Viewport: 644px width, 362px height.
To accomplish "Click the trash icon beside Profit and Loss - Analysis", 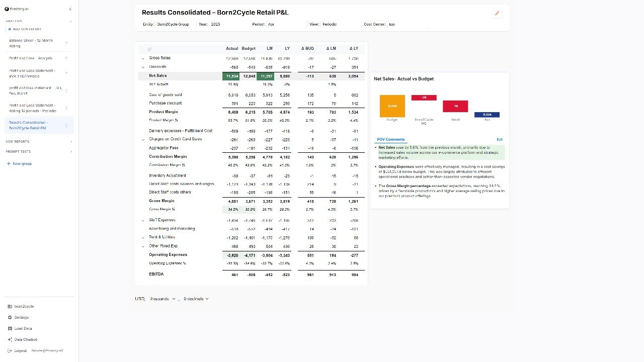I will pos(66,58).
